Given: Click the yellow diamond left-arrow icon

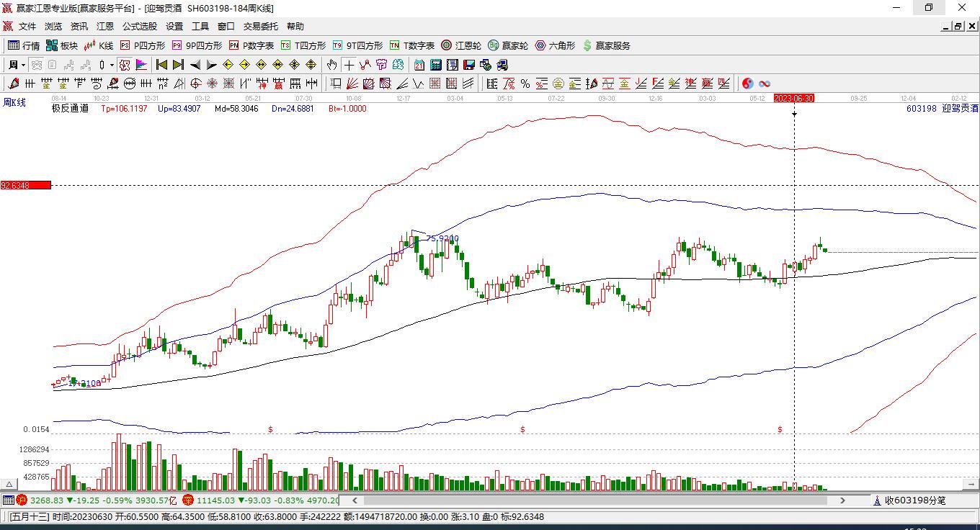Looking at the screenshot, I should pos(228,65).
